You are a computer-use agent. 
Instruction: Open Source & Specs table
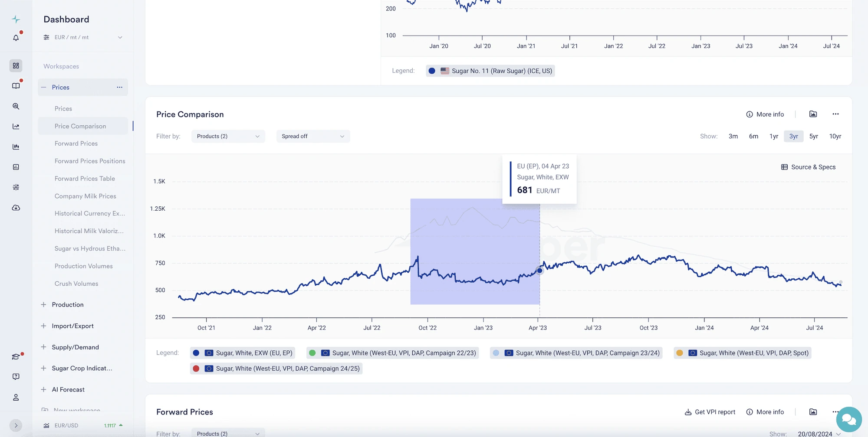808,167
